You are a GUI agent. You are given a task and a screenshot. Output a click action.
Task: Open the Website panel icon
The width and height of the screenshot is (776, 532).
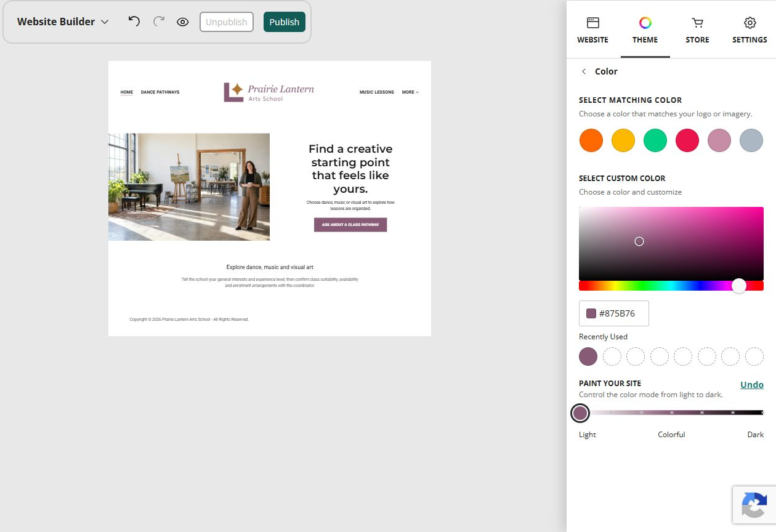(592, 23)
